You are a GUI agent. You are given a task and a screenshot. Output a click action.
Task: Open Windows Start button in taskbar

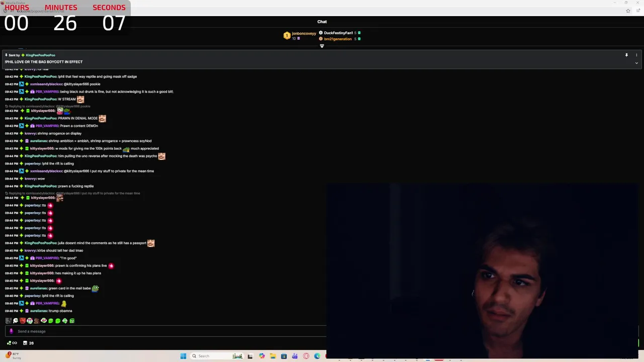[x=183, y=356]
